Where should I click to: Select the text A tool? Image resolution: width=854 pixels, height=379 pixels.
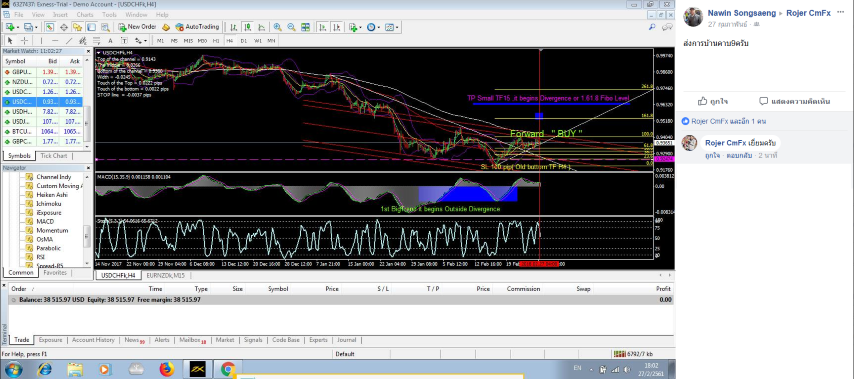[x=111, y=40]
